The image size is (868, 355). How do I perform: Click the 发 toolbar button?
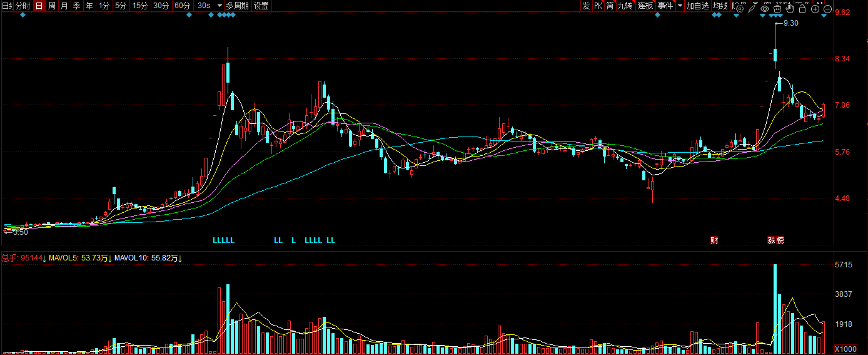point(586,6)
